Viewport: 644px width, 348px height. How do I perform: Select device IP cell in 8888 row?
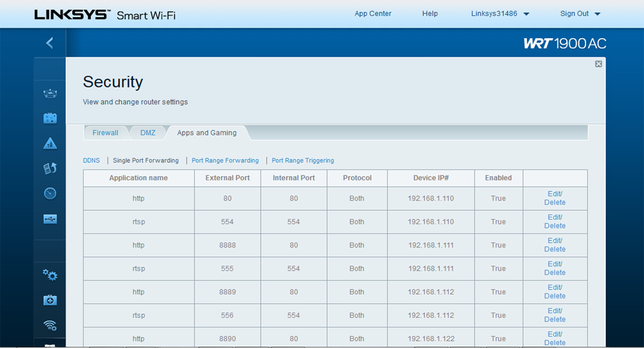pyautogui.click(x=431, y=246)
